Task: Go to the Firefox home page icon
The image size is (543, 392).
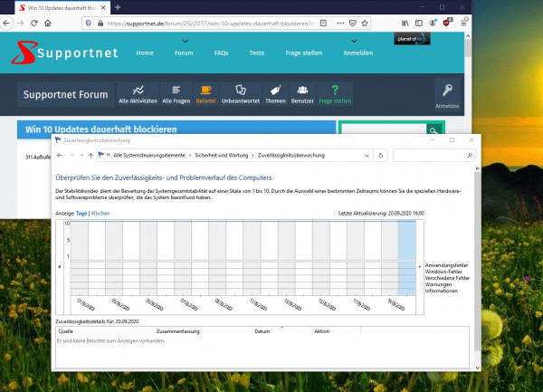Action: (48, 24)
